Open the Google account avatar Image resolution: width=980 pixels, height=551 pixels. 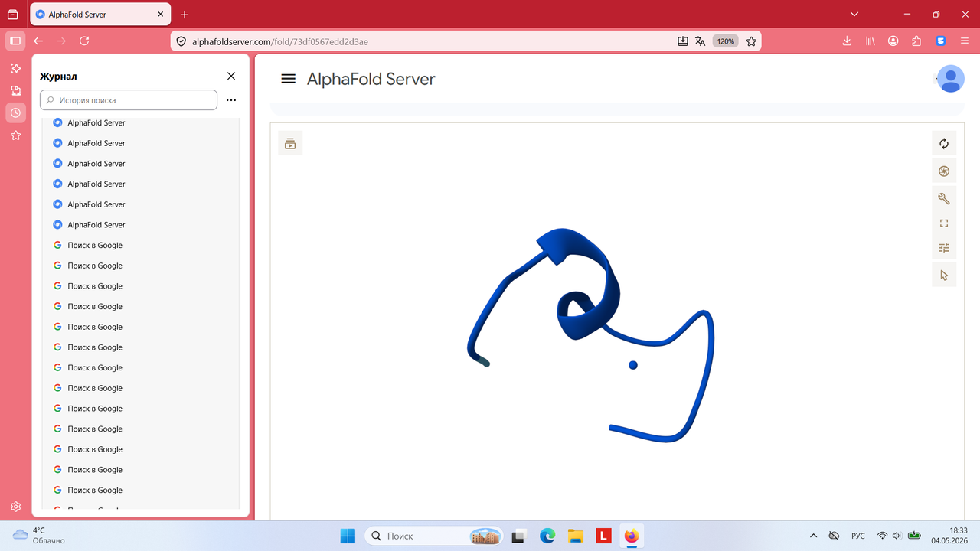(x=951, y=79)
